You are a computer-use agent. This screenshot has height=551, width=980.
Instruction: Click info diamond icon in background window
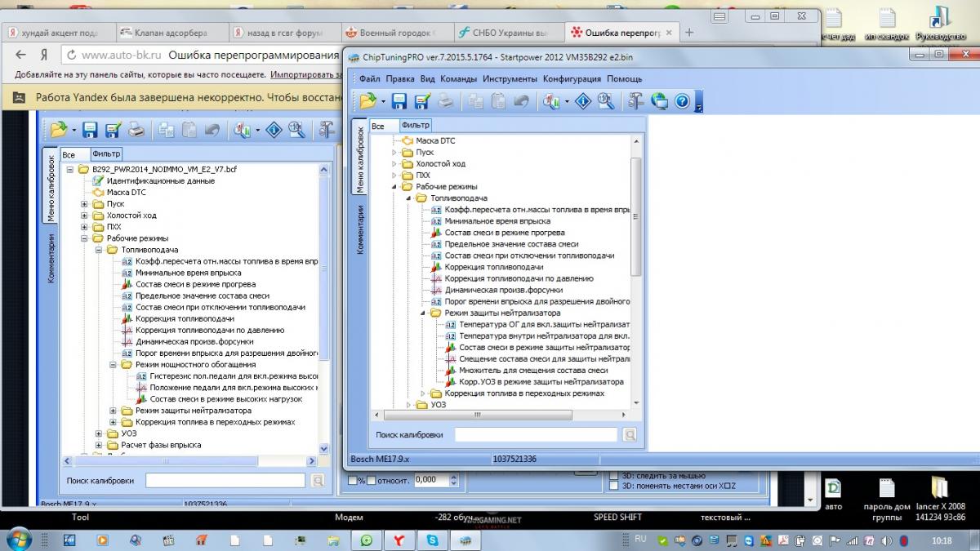(273, 130)
